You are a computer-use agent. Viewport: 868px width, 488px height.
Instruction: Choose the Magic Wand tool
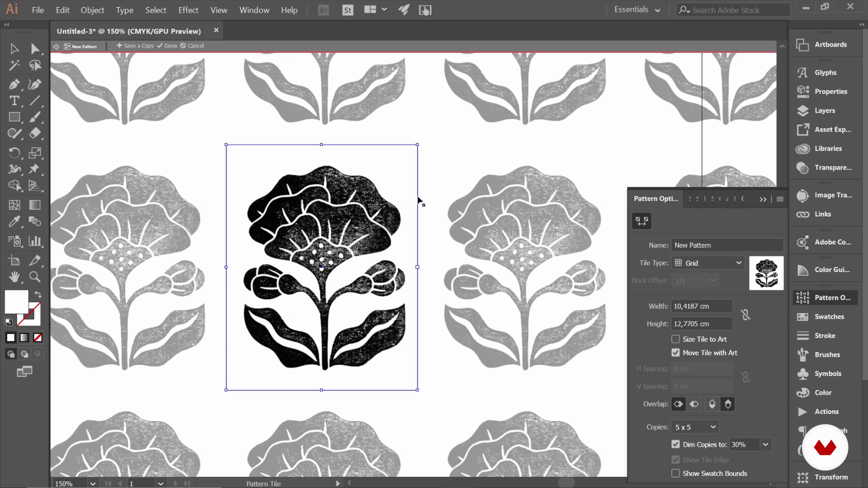point(14,65)
